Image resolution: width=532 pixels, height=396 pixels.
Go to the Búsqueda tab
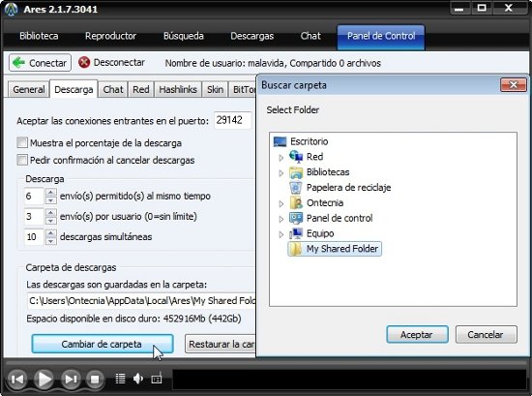pos(184,36)
